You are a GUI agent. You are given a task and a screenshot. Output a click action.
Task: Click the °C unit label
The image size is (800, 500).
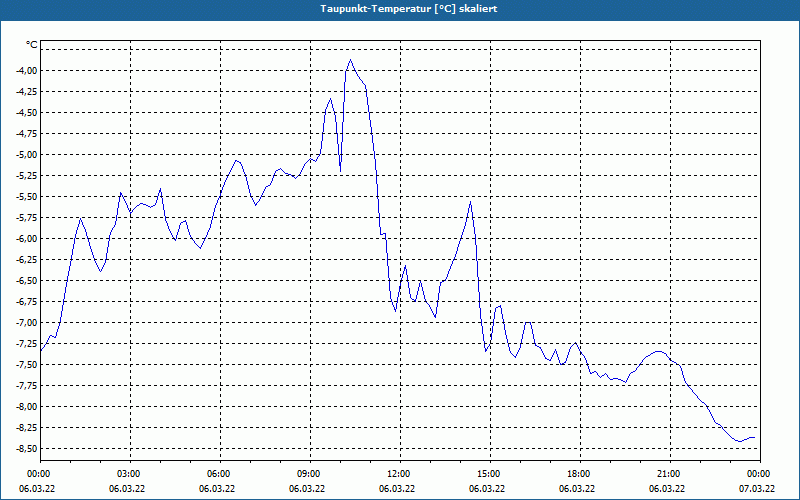click(x=32, y=45)
